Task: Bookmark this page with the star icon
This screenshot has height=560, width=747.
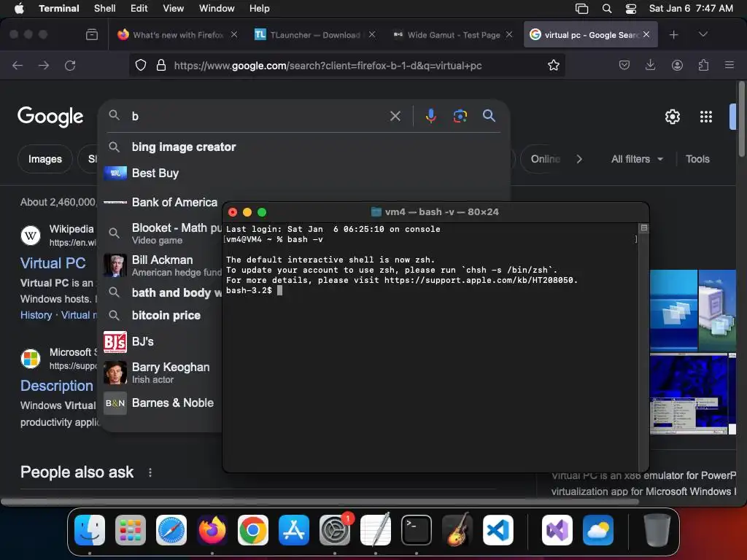Action: (x=554, y=65)
